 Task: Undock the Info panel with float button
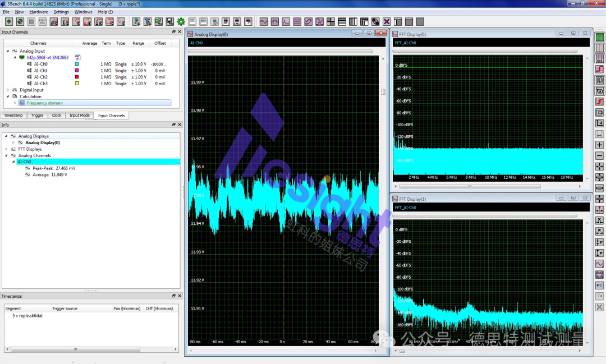coord(173,125)
